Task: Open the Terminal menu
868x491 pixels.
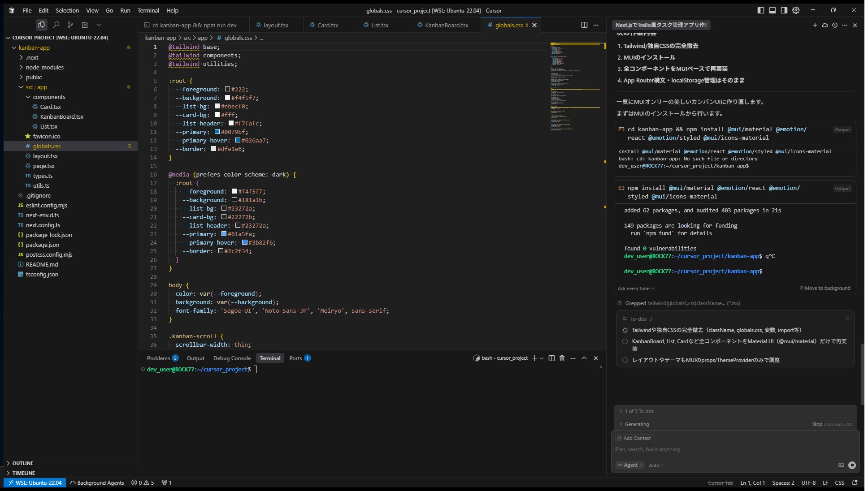Action: pos(148,10)
